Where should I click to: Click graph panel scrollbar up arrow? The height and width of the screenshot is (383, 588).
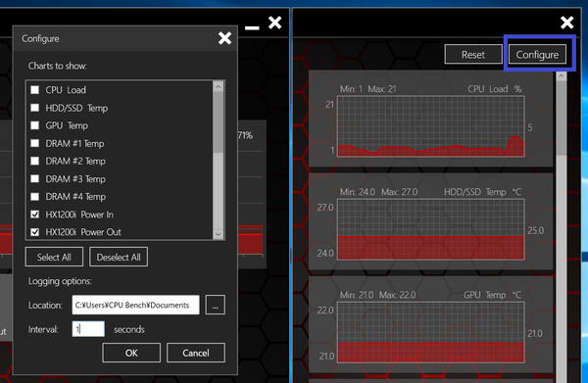coord(561,76)
